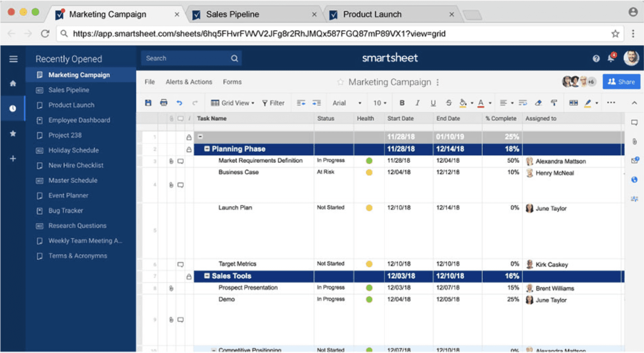Viewport: 644px width, 353px height.
Task: Open the background fill color picker
Action: click(x=463, y=103)
